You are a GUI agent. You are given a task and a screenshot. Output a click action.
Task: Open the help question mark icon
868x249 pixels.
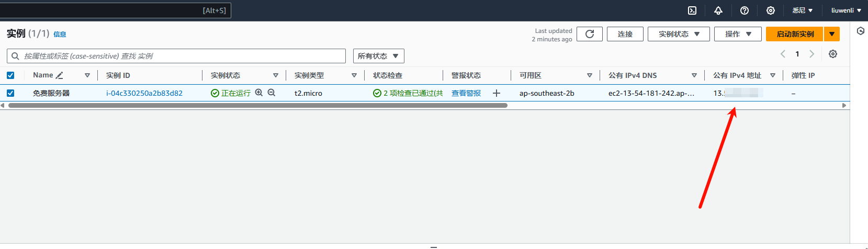point(745,10)
